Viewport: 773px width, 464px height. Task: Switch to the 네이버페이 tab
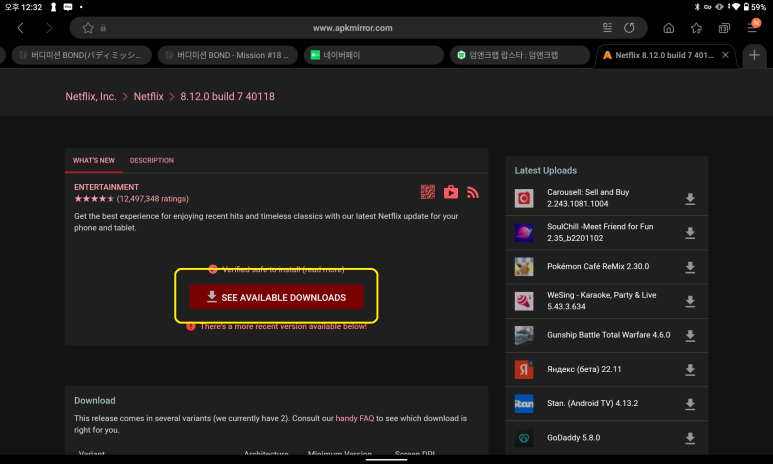[x=374, y=55]
